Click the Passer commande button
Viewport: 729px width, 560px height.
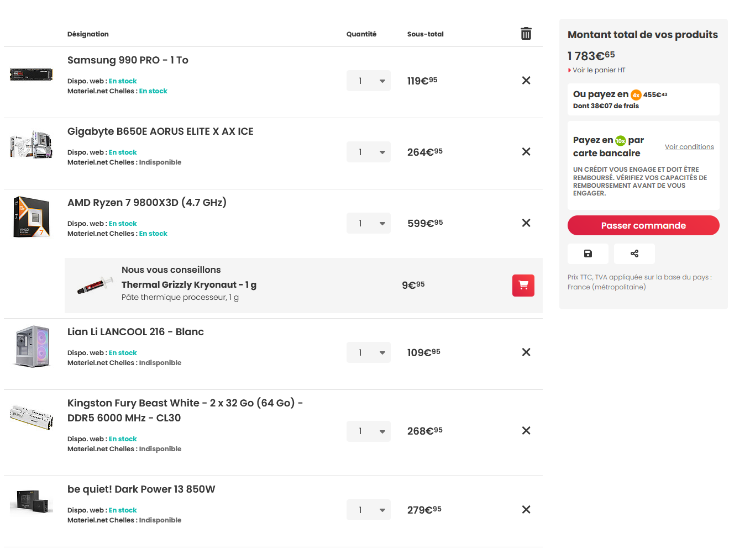coord(643,225)
